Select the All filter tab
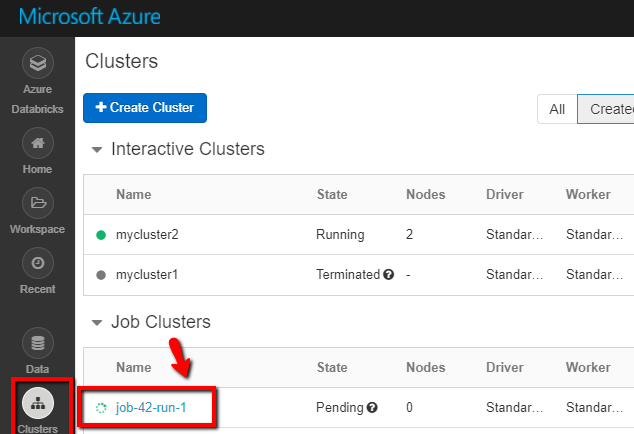This screenshot has width=634, height=434. click(557, 109)
